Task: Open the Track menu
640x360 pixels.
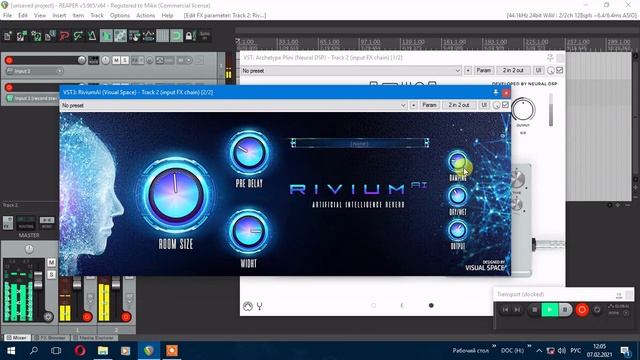Action: pyautogui.click(x=97, y=16)
